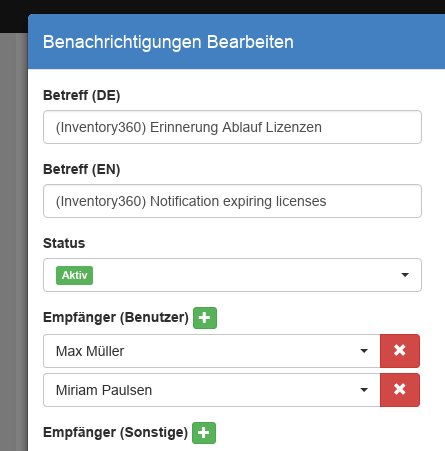Click the Betreff (EN) label

pyautogui.click(x=81, y=169)
